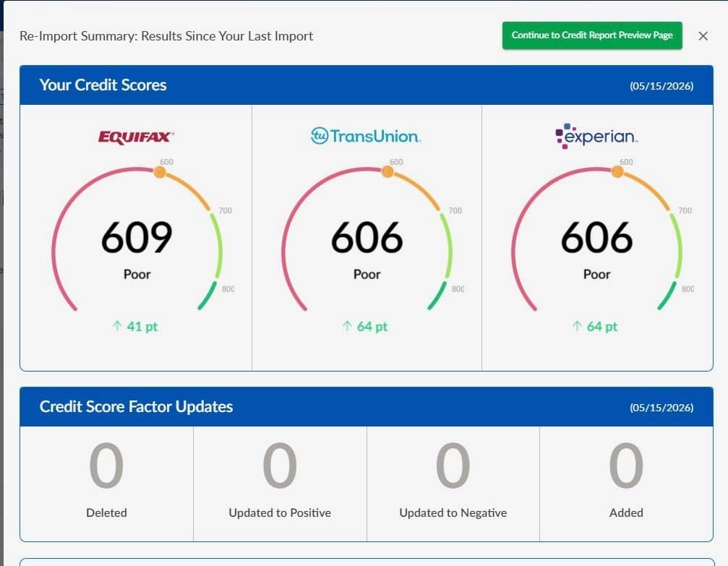Click the Experian score 606

pyautogui.click(x=596, y=237)
